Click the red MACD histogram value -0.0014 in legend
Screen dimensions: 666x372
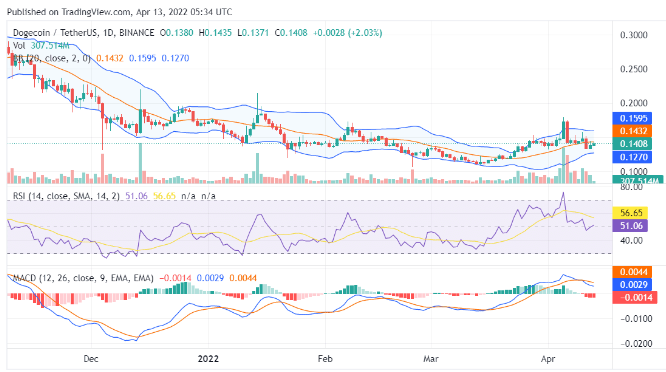(175, 278)
